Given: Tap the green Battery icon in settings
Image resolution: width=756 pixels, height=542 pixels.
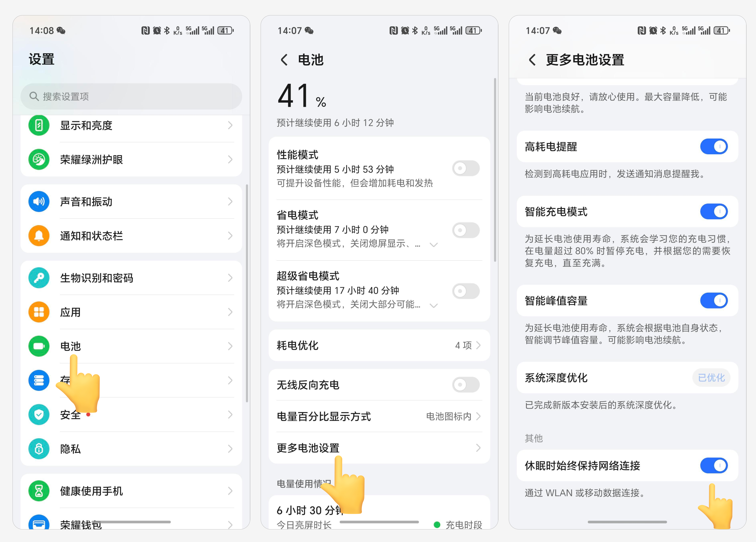Looking at the screenshot, I should [39, 346].
